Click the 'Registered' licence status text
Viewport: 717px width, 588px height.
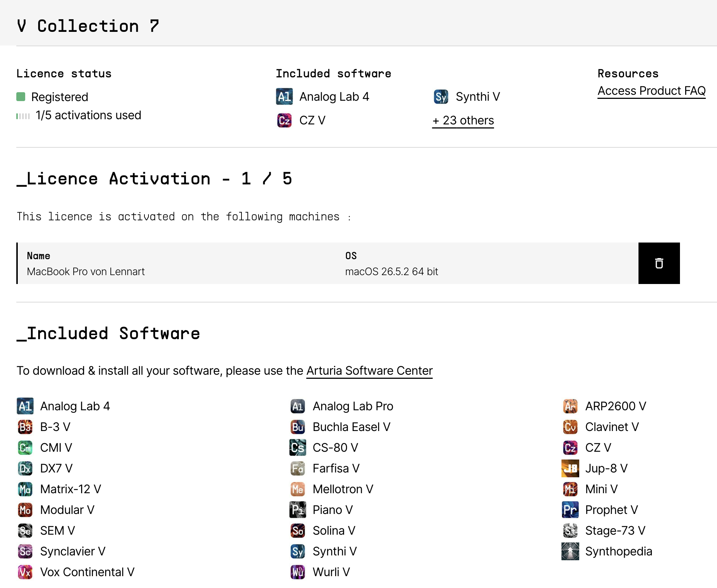[x=60, y=97]
